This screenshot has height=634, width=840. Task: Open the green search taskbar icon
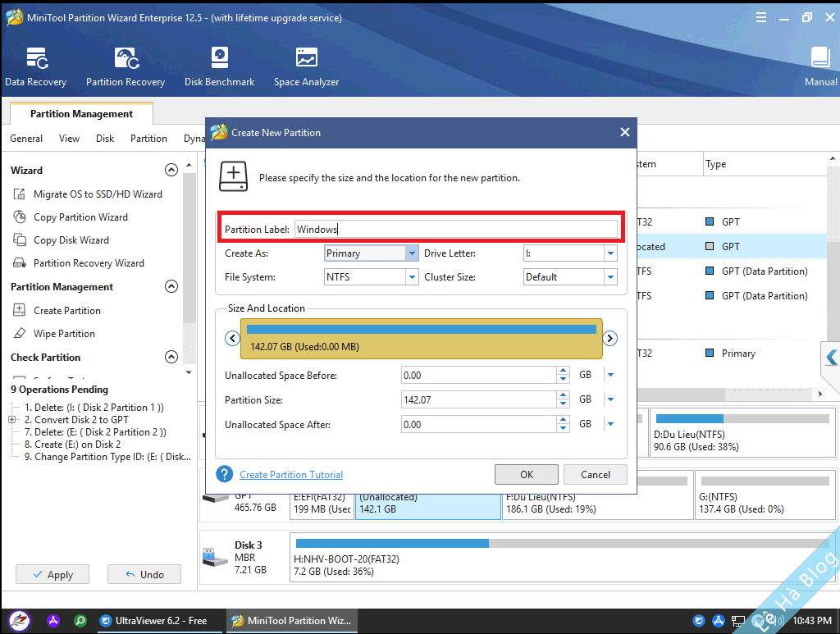pyautogui.click(x=80, y=621)
